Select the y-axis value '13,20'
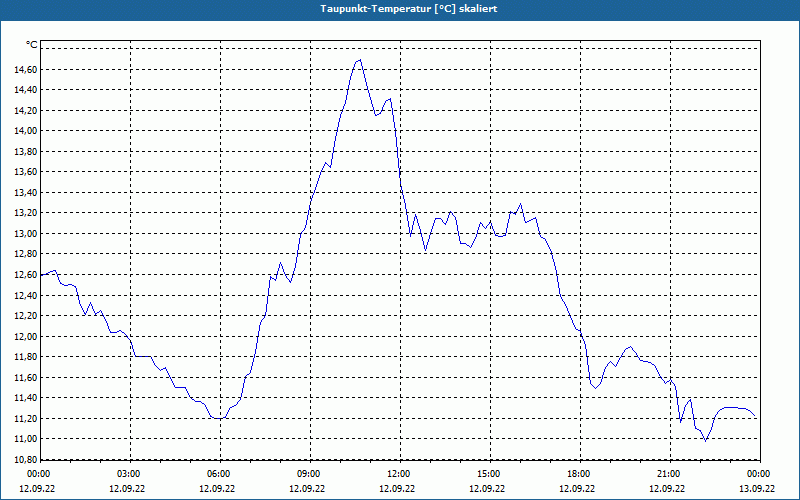The height and width of the screenshot is (500, 800). click(x=26, y=213)
